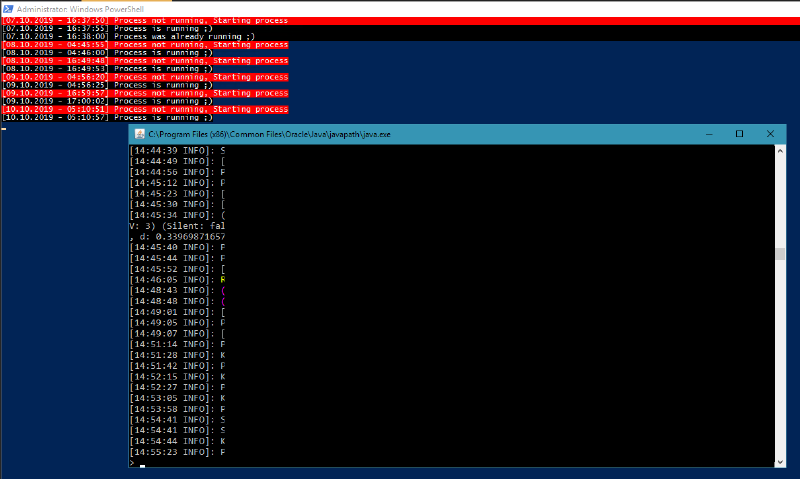Click the 14:45:23 INFO line in java.exe

pyautogui.click(x=177, y=193)
